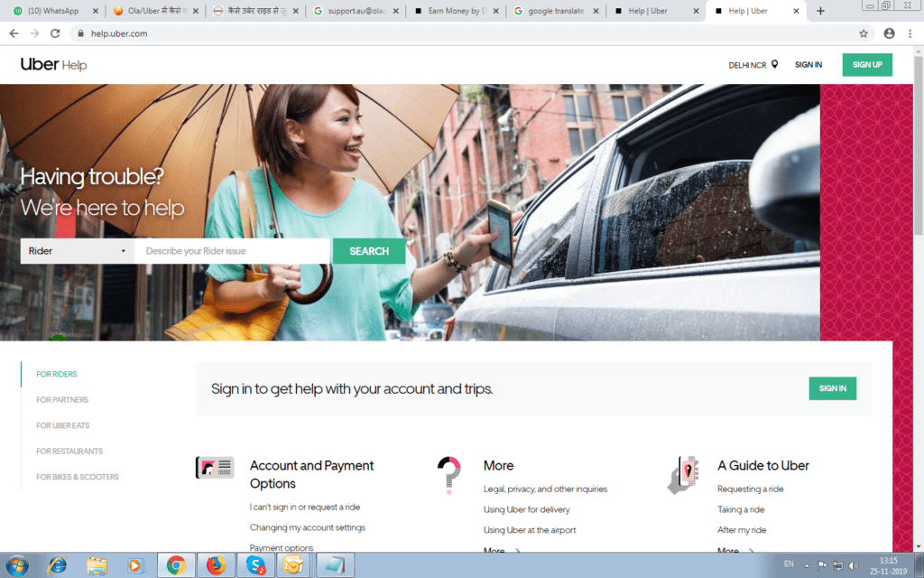Go back using the browser back arrow

click(14, 33)
